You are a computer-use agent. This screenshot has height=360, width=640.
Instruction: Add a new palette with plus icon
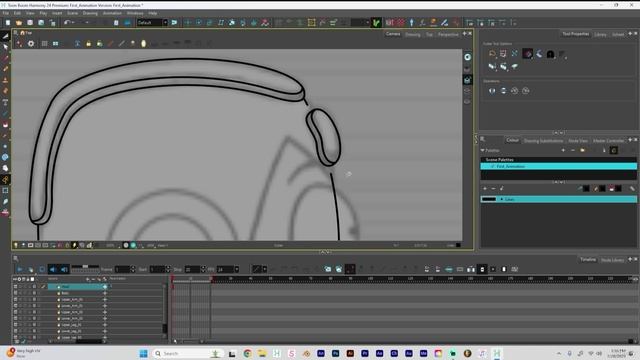pyautogui.click(x=563, y=151)
